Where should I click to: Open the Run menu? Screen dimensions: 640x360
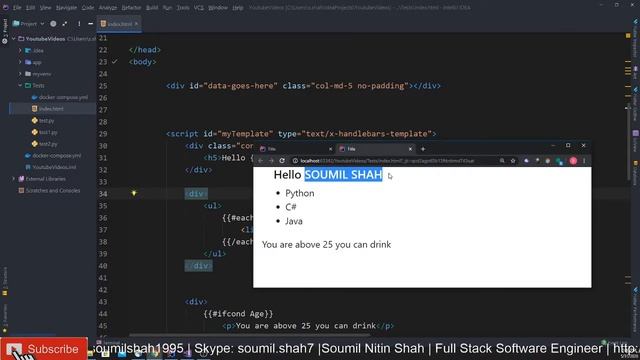point(167,7)
